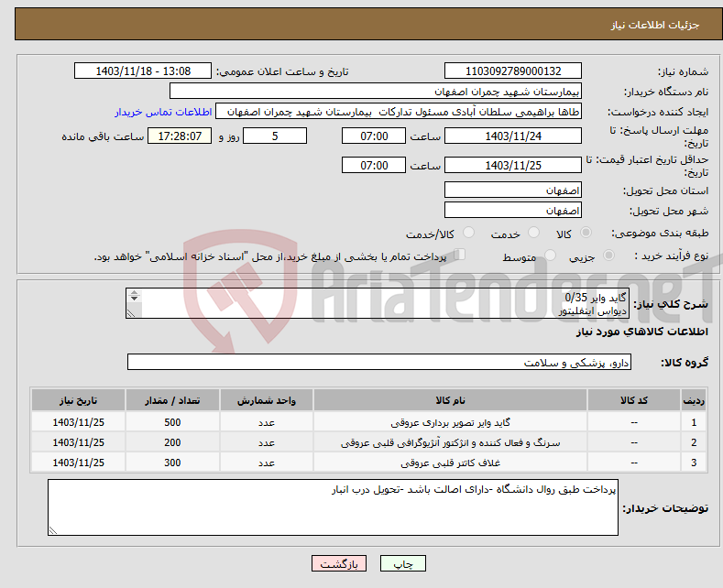Click the delivery province field اصفهان

click(x=513, y=190)
